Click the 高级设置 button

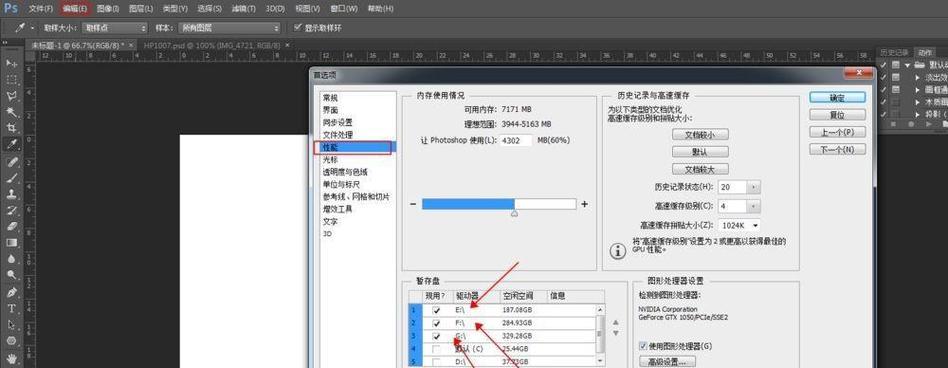pyautogui.click(x=667, y=362)
